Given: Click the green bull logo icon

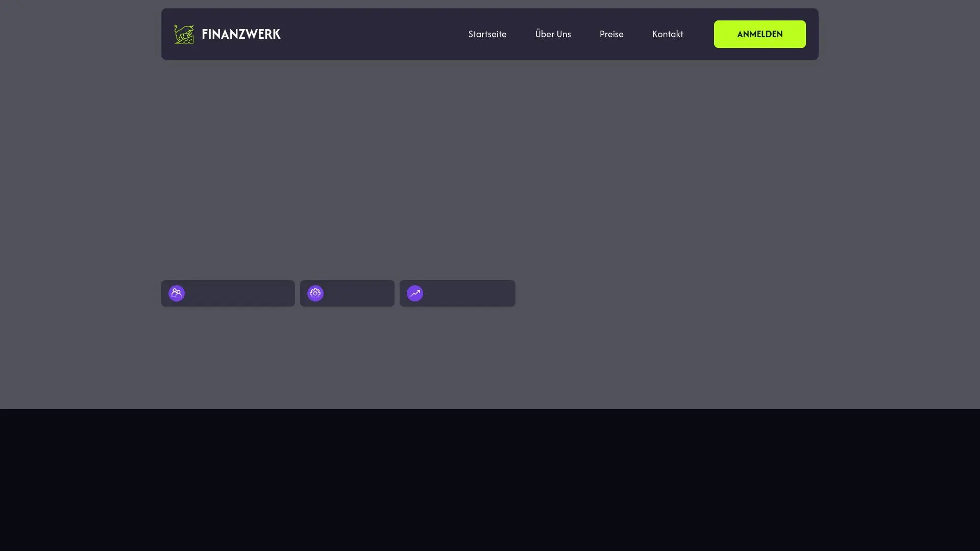Looking at the screenshot, I should point(184,34).
